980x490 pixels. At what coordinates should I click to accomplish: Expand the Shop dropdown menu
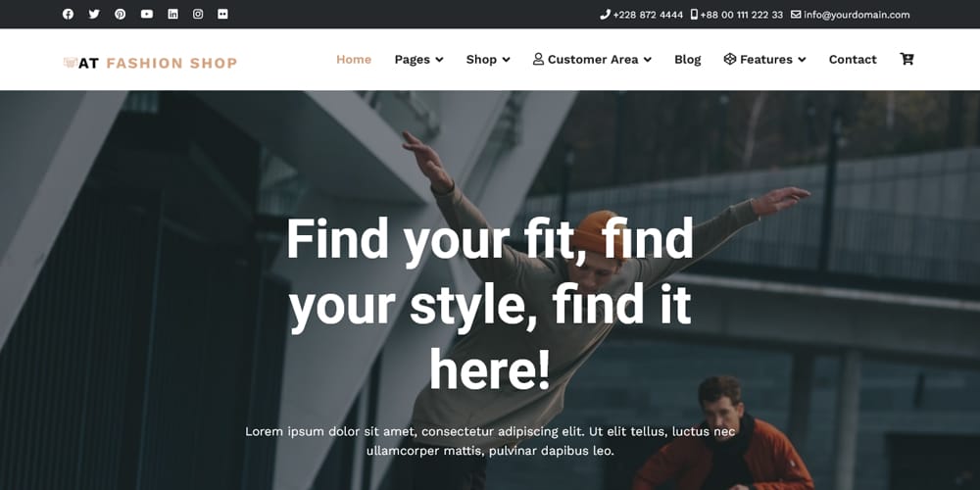(488, 60)
